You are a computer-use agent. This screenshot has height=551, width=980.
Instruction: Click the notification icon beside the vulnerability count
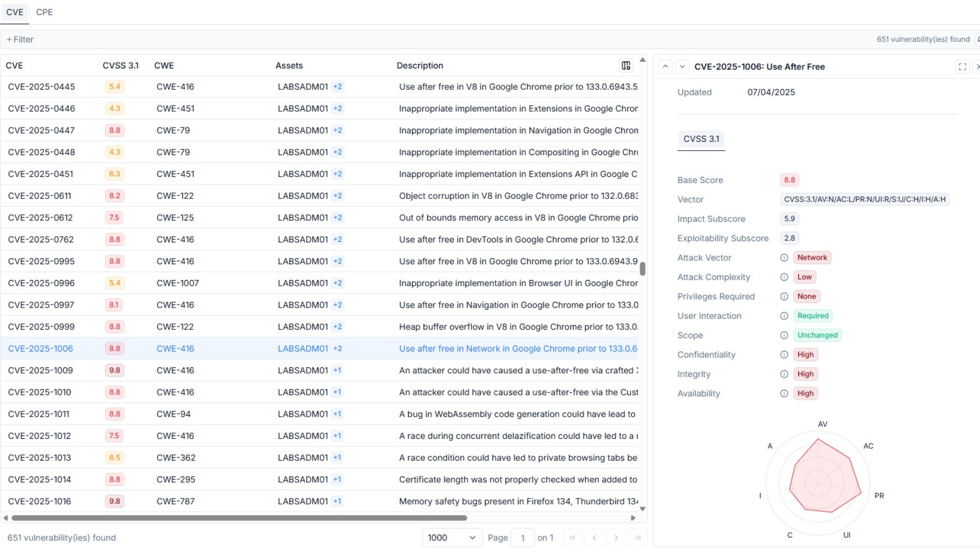[978, 39]
